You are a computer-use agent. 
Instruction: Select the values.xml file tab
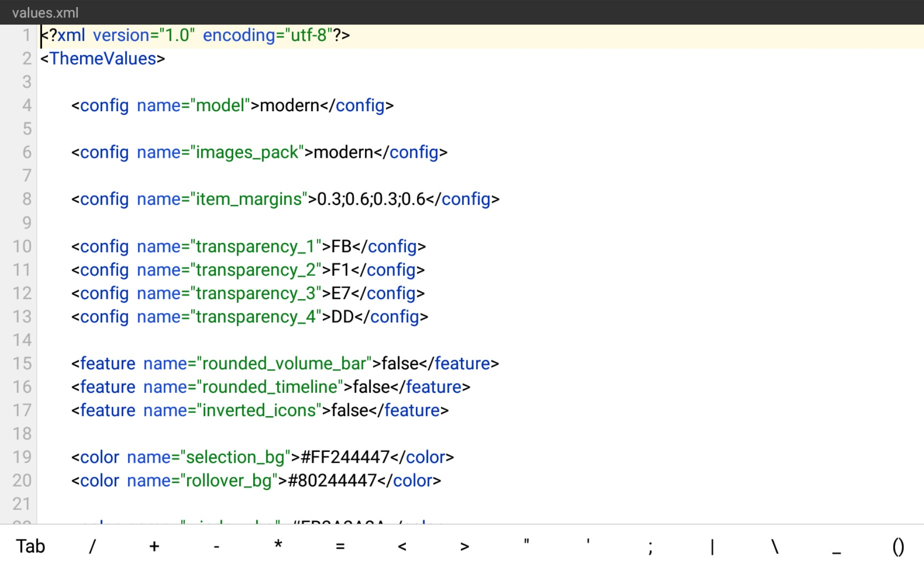pos(45,13)
